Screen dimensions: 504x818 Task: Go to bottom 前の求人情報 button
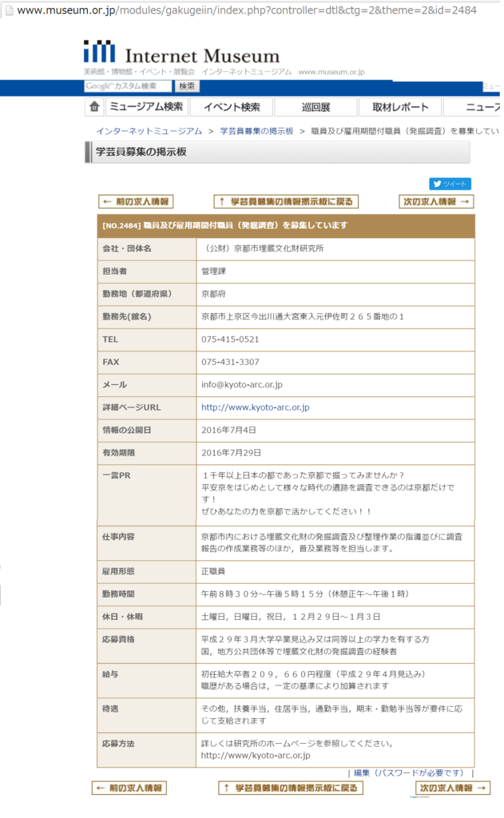(129, 788)
